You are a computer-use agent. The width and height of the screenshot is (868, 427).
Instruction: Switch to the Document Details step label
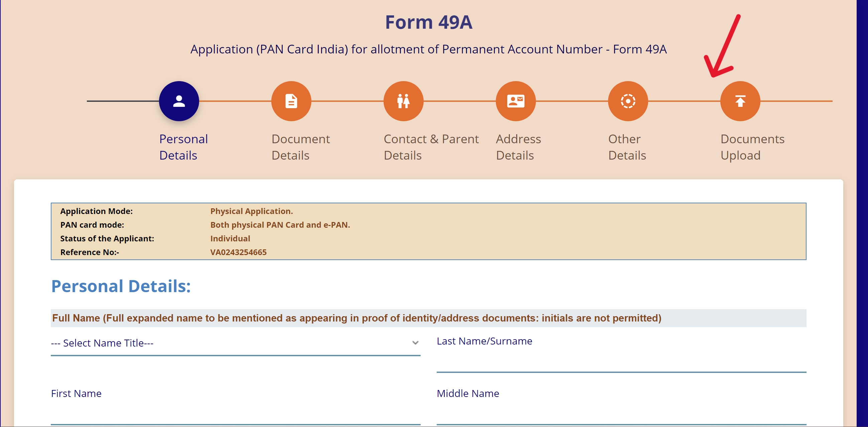click(301, 147)
